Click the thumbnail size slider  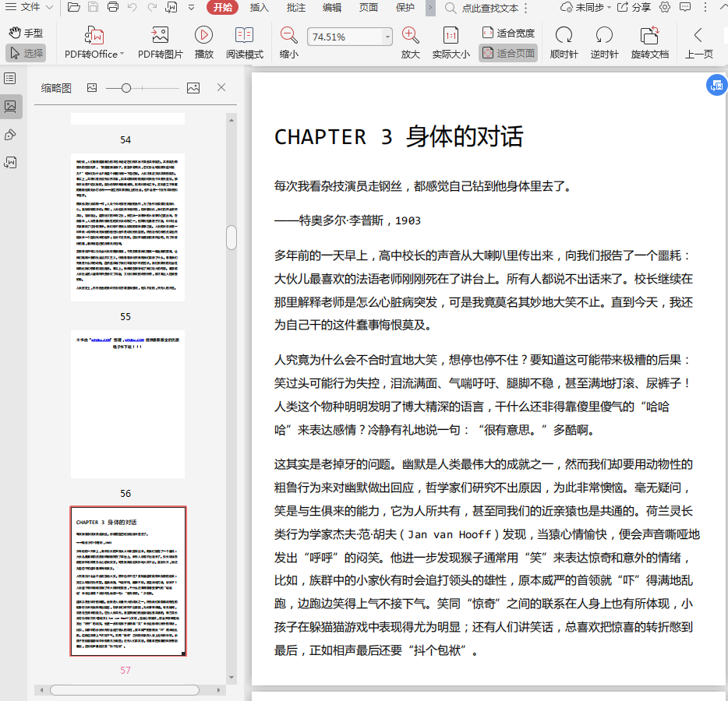pos(126,88)
